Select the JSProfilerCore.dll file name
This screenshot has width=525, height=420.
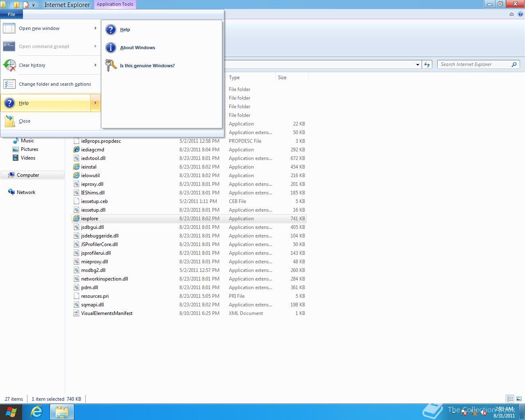[99, 244]
